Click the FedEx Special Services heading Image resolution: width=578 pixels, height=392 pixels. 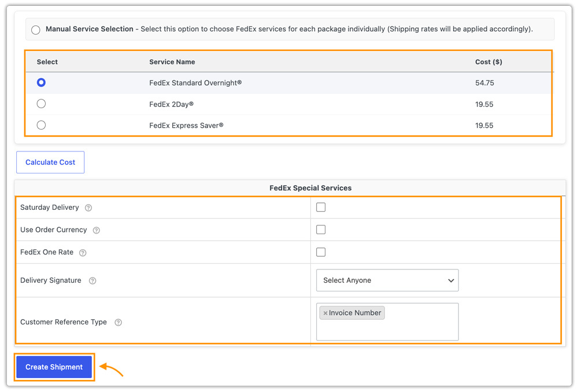pyautogui.click(x=310, y=188)
